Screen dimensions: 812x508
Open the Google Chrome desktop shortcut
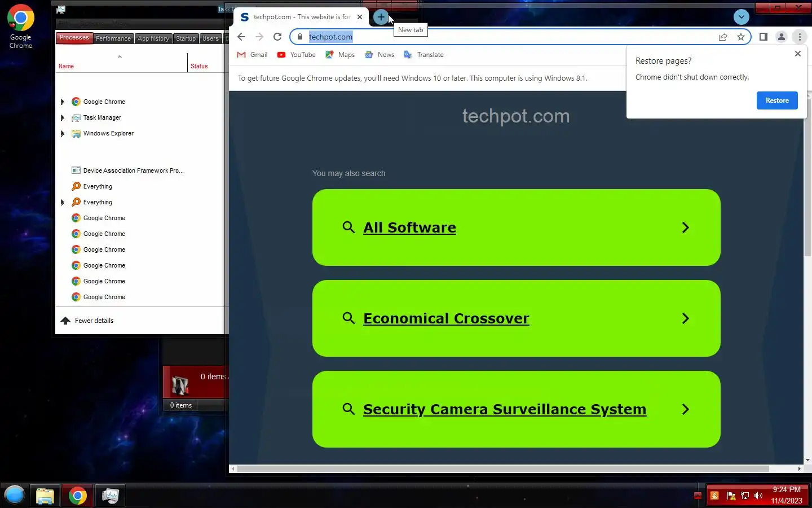[20, 27]
